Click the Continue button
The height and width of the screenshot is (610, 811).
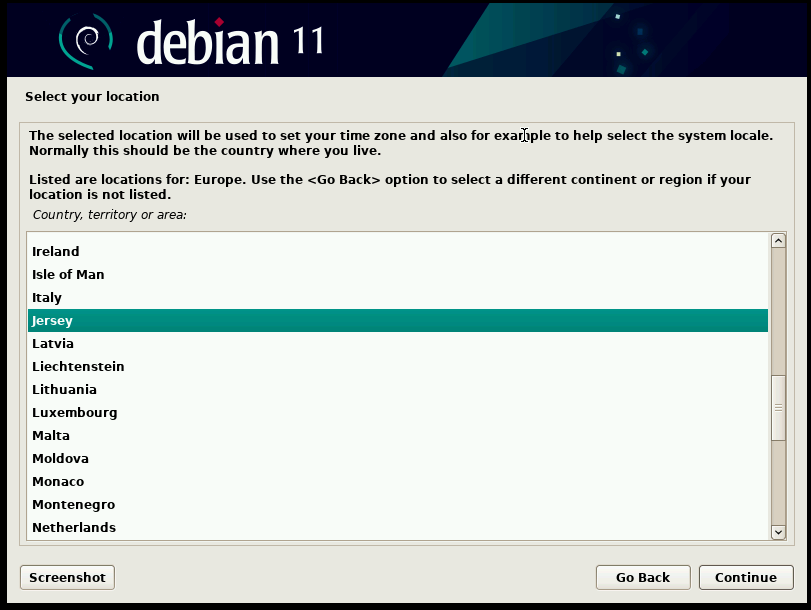click(746, 577)
